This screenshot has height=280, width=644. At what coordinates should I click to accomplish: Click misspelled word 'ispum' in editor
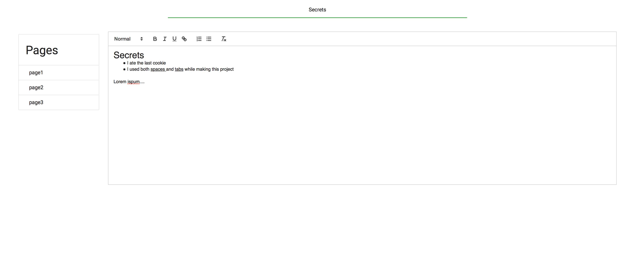coord(133,82)
